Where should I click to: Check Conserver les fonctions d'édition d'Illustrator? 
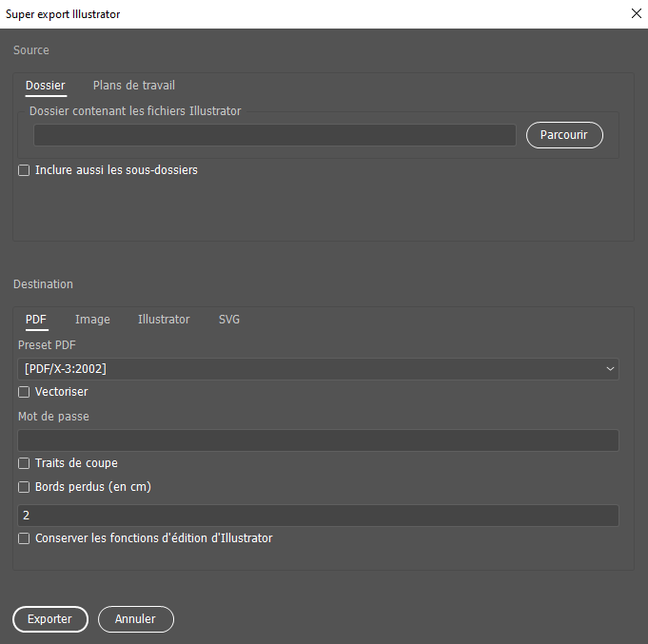pyautogui.click(x=24, y=538)
